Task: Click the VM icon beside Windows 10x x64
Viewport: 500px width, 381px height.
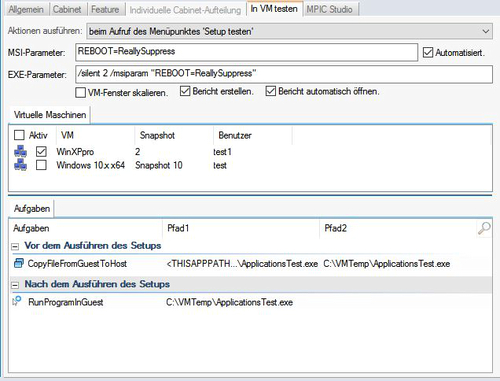Action: (x=20, y=165)
